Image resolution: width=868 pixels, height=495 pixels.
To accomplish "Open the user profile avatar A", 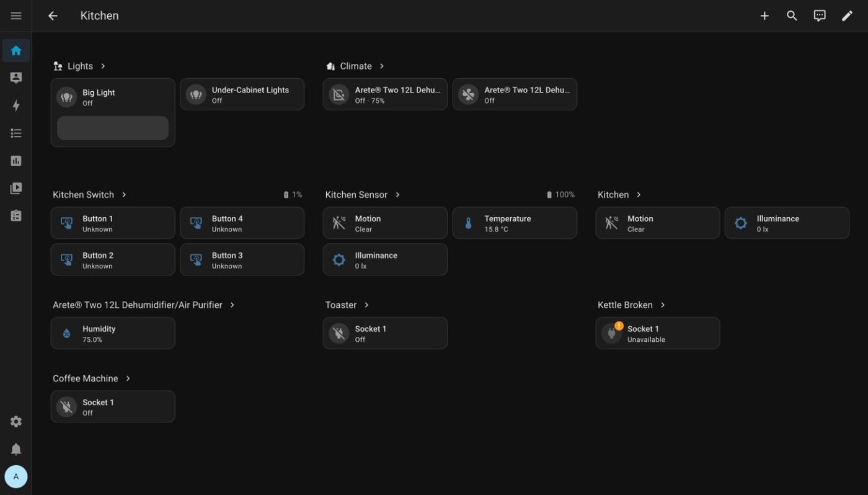I will (x=16, y=477).
